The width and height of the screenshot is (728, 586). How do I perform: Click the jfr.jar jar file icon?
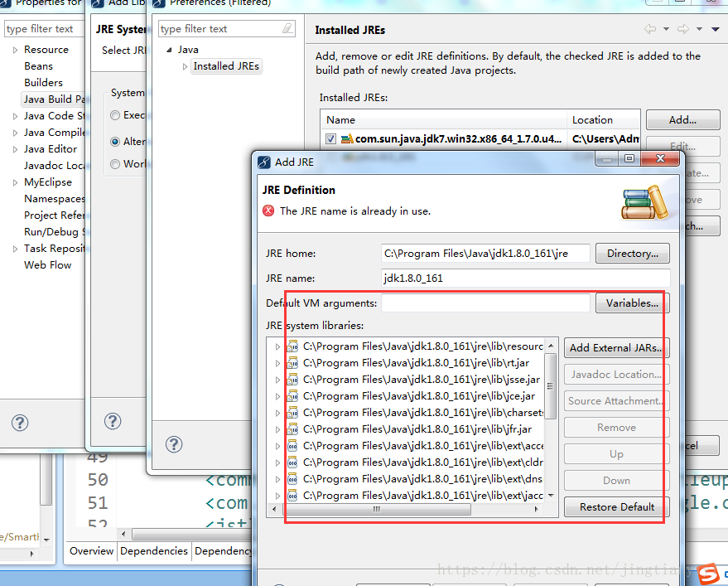(x=292, y=429)
